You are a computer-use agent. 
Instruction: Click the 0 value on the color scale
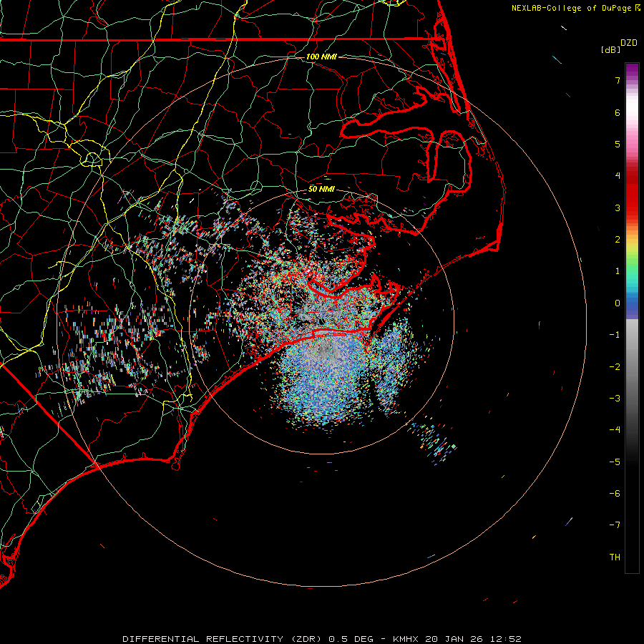(x=618, y=303)
